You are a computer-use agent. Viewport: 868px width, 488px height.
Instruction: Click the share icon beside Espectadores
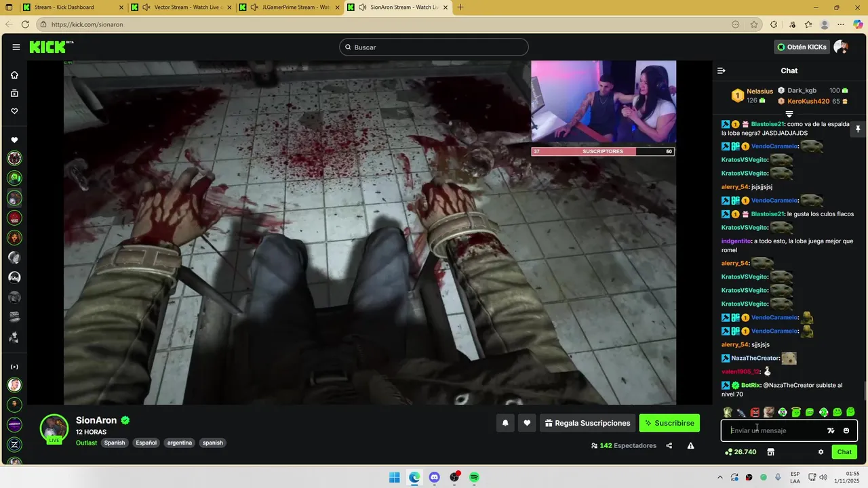[669, 445]
